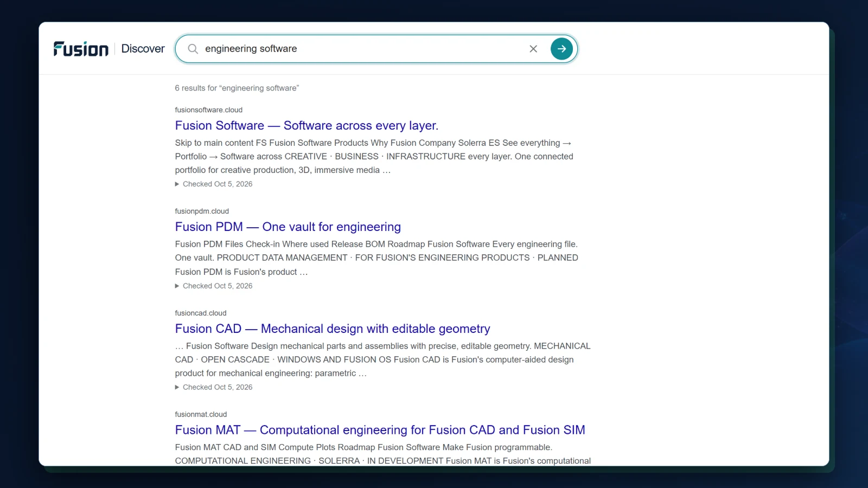The width and height of the screenshot is (868, 488).
Task: Open the Fusion Software result link
Action: click(307, 126)
